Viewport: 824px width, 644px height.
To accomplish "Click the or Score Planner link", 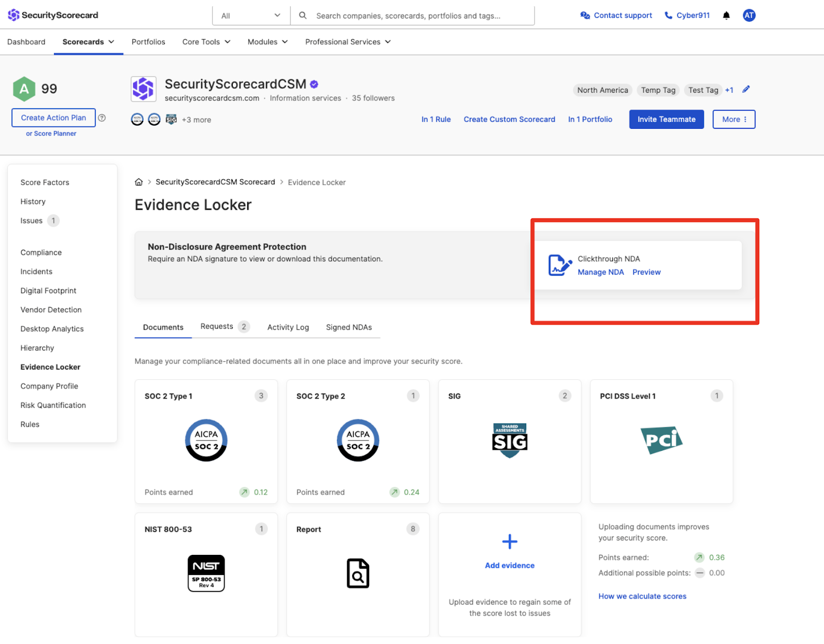I will [x=51, y=133].
